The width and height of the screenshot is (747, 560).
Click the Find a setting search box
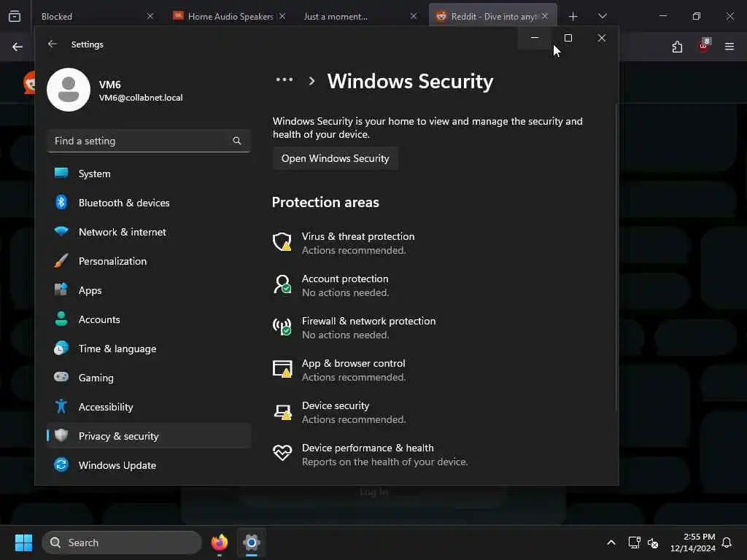click(149, 141)
